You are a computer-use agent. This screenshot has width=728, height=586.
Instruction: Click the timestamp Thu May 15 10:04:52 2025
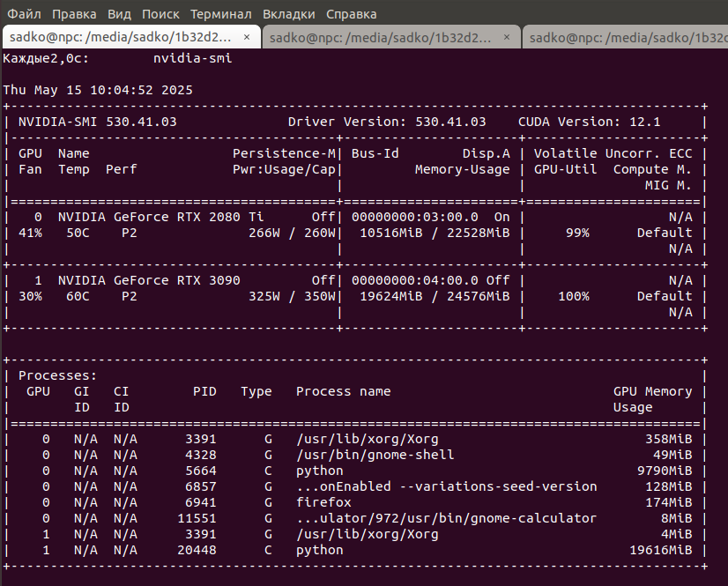[x=98, y=90]
